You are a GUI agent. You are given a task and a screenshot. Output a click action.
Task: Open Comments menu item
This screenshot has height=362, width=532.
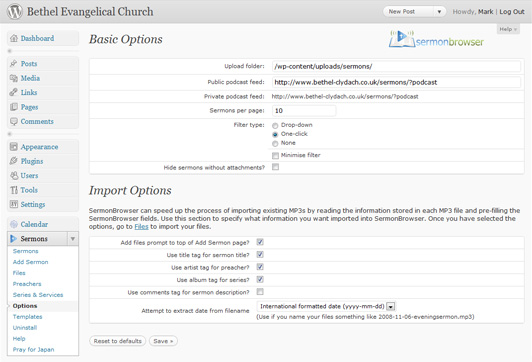(37, 121)
